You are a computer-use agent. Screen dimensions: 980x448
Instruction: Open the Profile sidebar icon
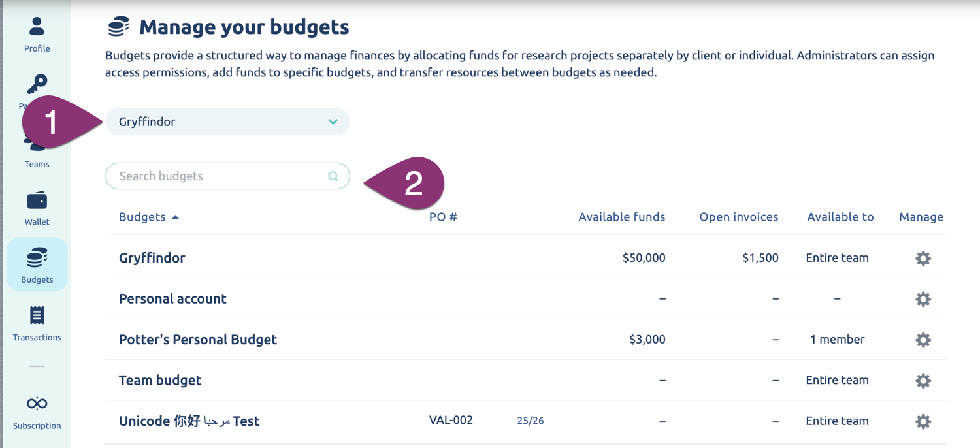[x=37, y=27]
